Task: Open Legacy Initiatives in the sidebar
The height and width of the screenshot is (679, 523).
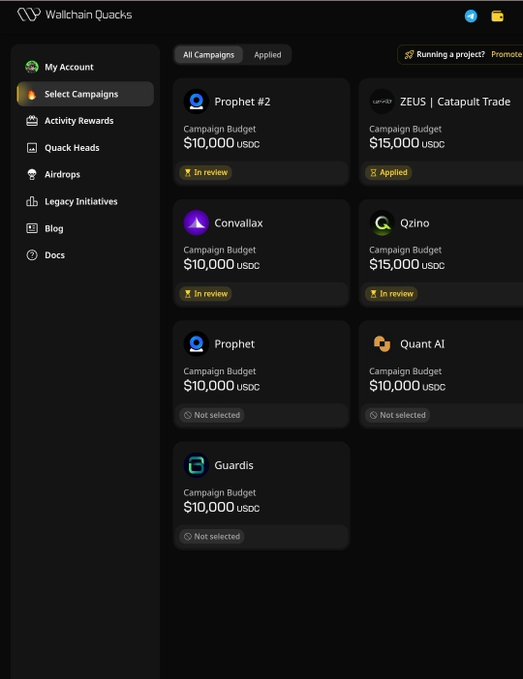Action: (85, 201)
